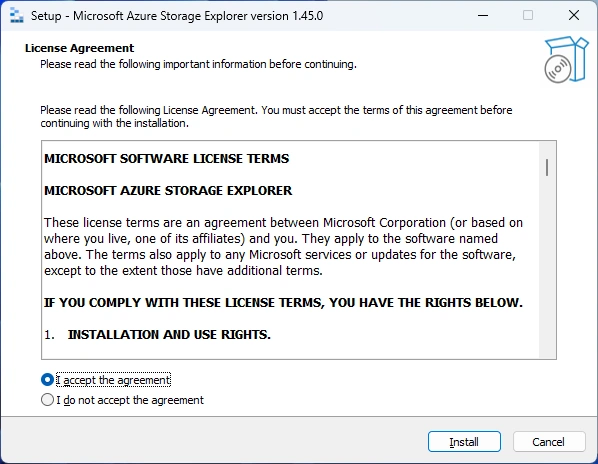Screen dimensions: 598x464
Task: Start installation with the Install button
Action: click(464, 442)
